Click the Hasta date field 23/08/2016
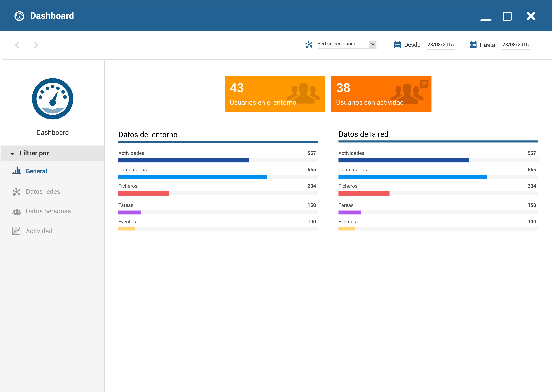Viewport: 552px width, 392px height. [516, 45]
